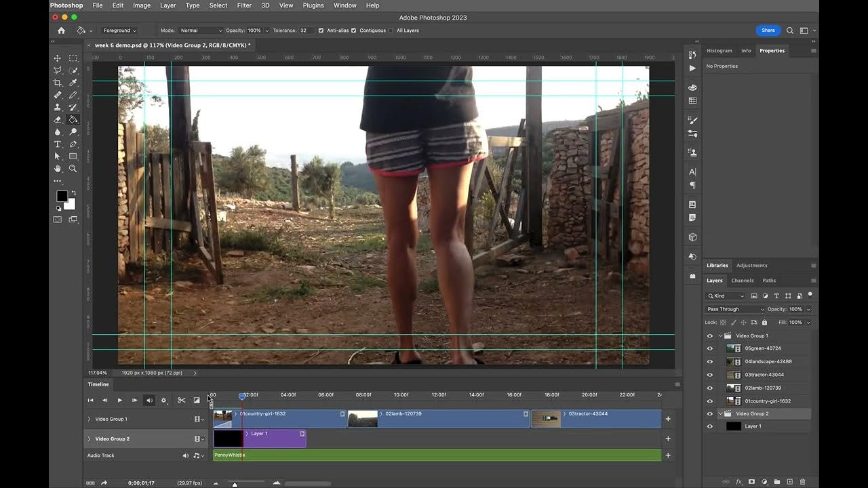This screenshot has width=868, height=488.
Task: Select the Eraser tool
Action: [58, 119]
